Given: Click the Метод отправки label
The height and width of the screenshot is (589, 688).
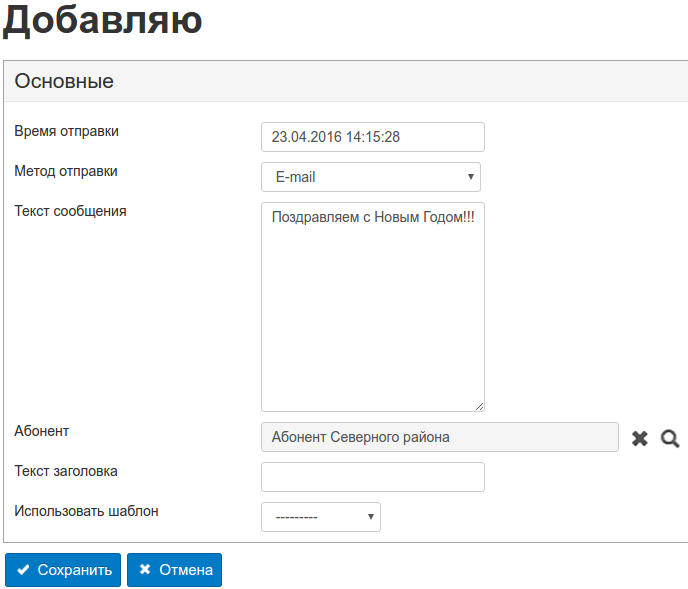Looking at the screenshot, I should pos(66,171).
